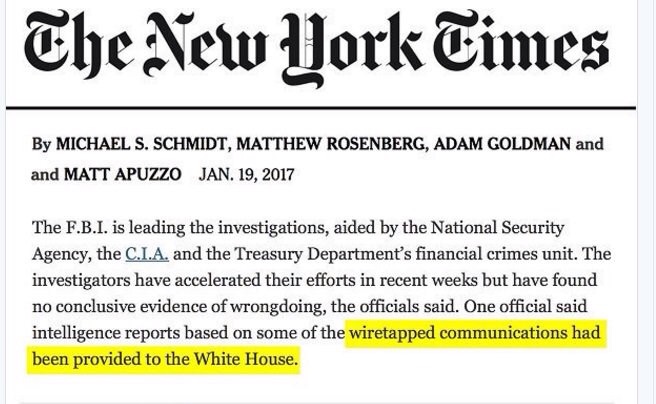The height and width of the screenshot is (404, 656).
Task: Click the phrase "intelligence reports"
Action: [104, 332]
